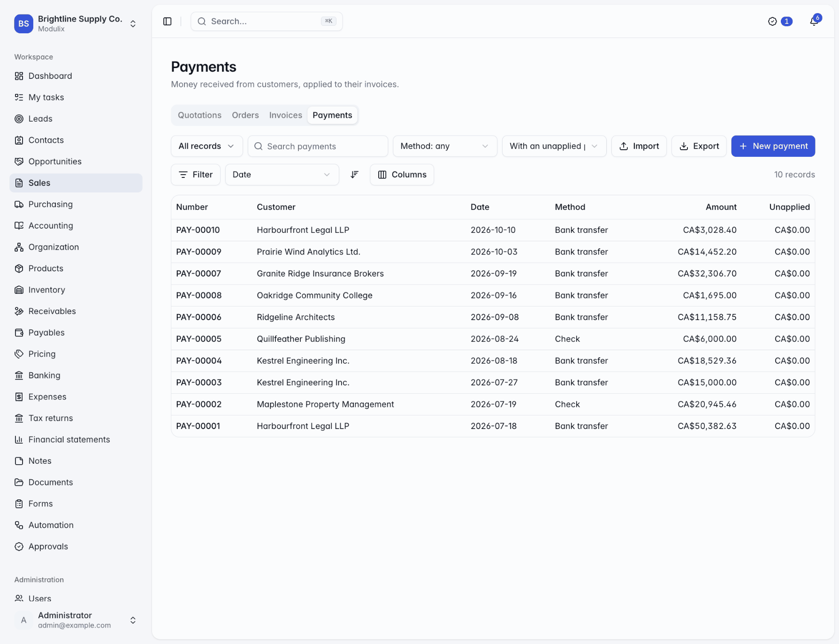Click Oakridge Community College row
The image size is (839, 644).
[x=493, y=295]
